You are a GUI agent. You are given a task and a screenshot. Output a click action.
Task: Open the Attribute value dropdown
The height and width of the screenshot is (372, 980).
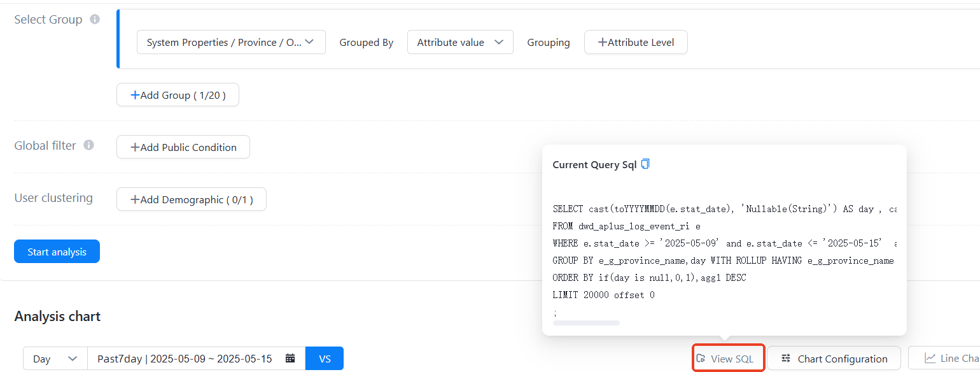(x=460, y=42)
